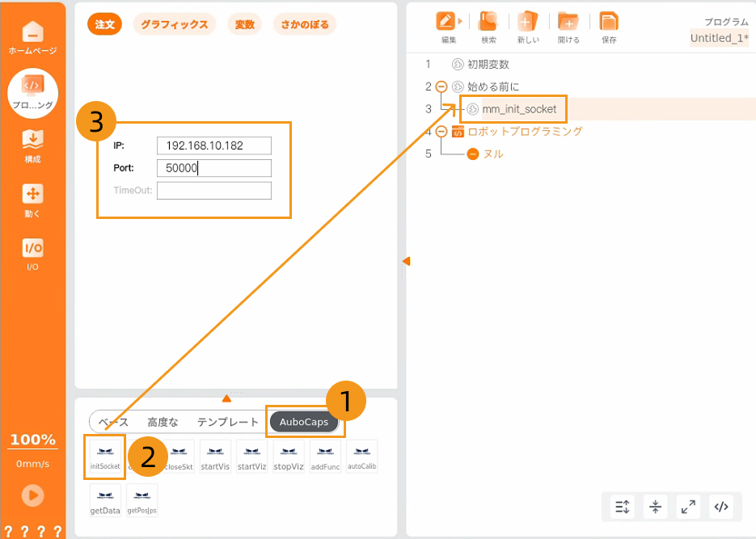Adjust the 100% speed indicator
This screenshot has width=756, height=539.
(33, 440)
